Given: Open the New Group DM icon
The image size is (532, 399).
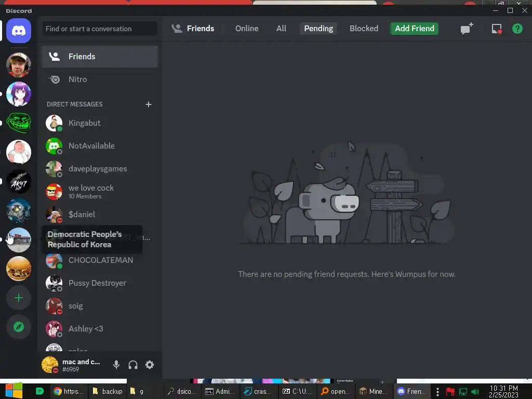Looking at the screenshot, I should [467, 29].
